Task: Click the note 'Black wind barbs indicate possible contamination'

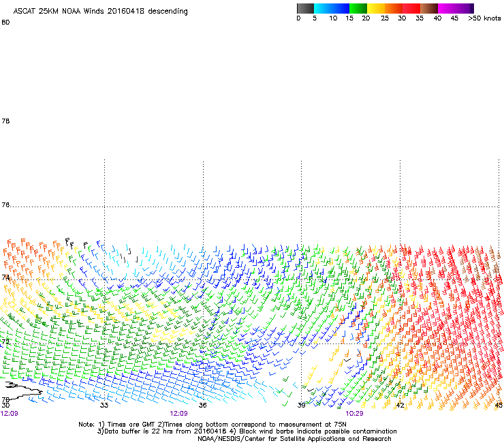Action: click(x=317, y=431)
